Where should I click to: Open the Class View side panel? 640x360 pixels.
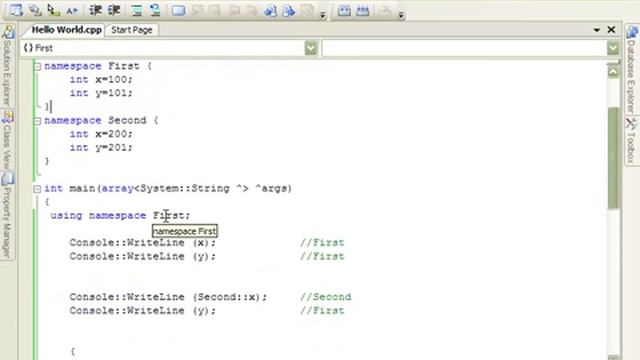pyautogui.click(x=7, y=140)
